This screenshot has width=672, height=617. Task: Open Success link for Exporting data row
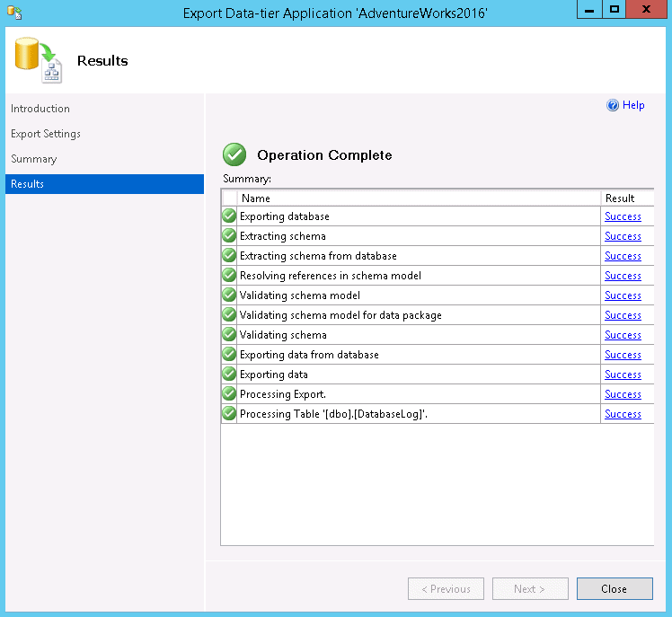tap(623, 375)
